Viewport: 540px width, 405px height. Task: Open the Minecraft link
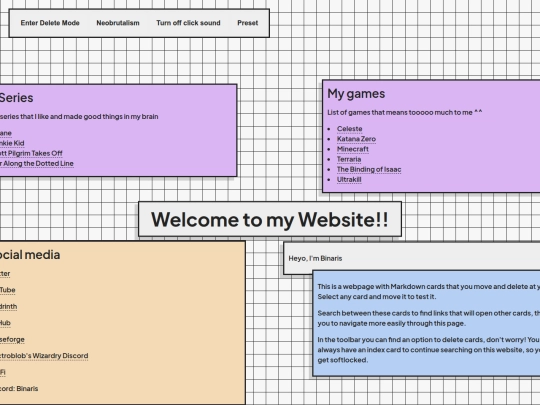click(x=353, y=149)
